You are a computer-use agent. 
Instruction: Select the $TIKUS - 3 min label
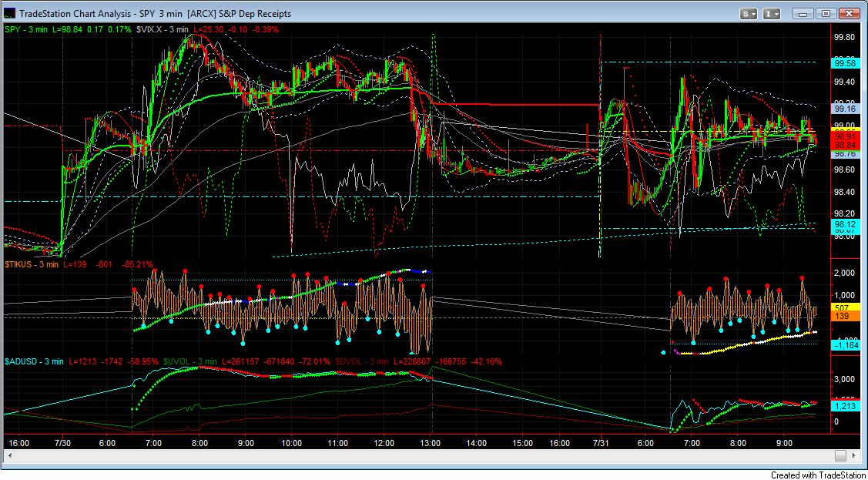[32, 264]
